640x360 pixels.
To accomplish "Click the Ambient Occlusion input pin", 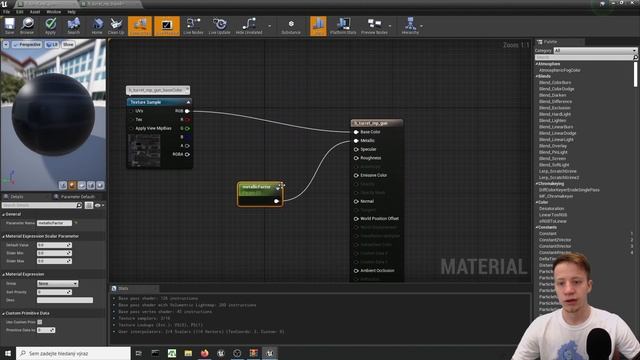I will point(356,271).
